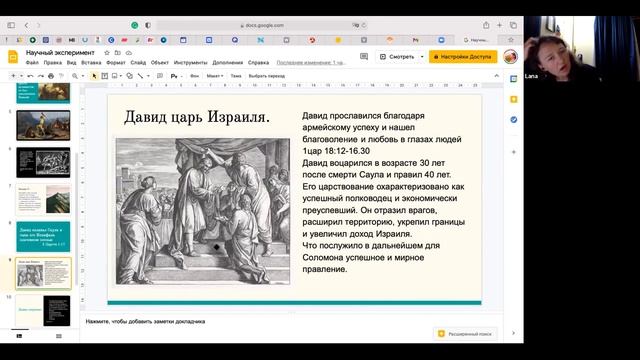Click the undo arrow
This screenshot has height=360, width=640.
coord(30,76)
